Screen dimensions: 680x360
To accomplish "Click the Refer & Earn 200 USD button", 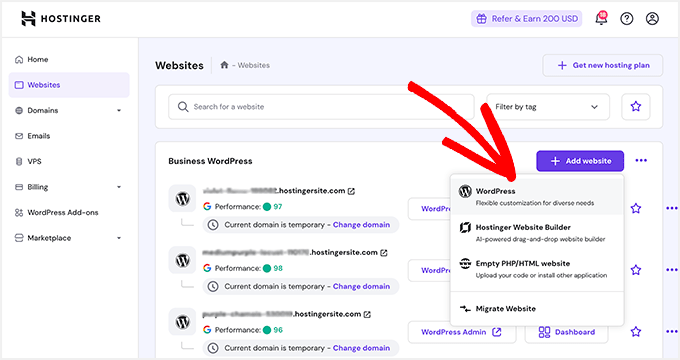I will pos(526,19).
